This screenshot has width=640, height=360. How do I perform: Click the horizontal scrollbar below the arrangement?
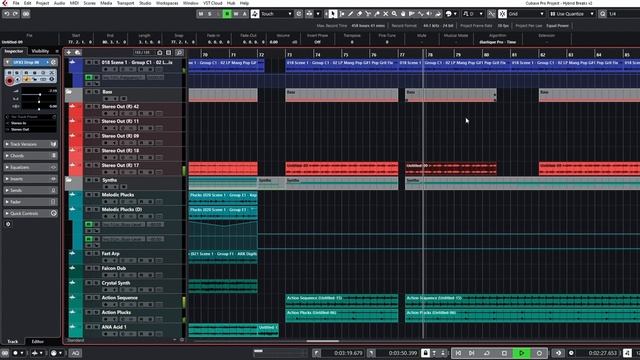[x=322, y=341]
